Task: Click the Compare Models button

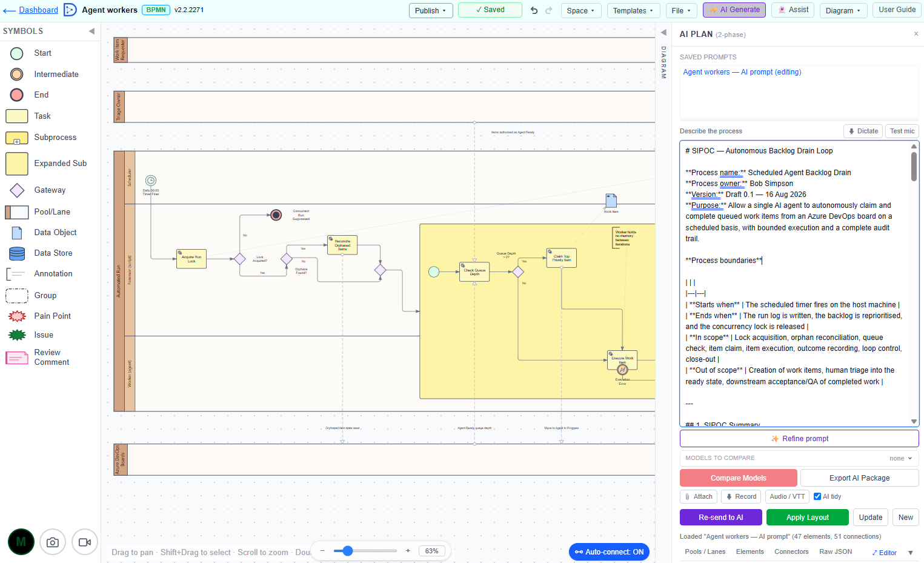Action: tap(738, 478)
